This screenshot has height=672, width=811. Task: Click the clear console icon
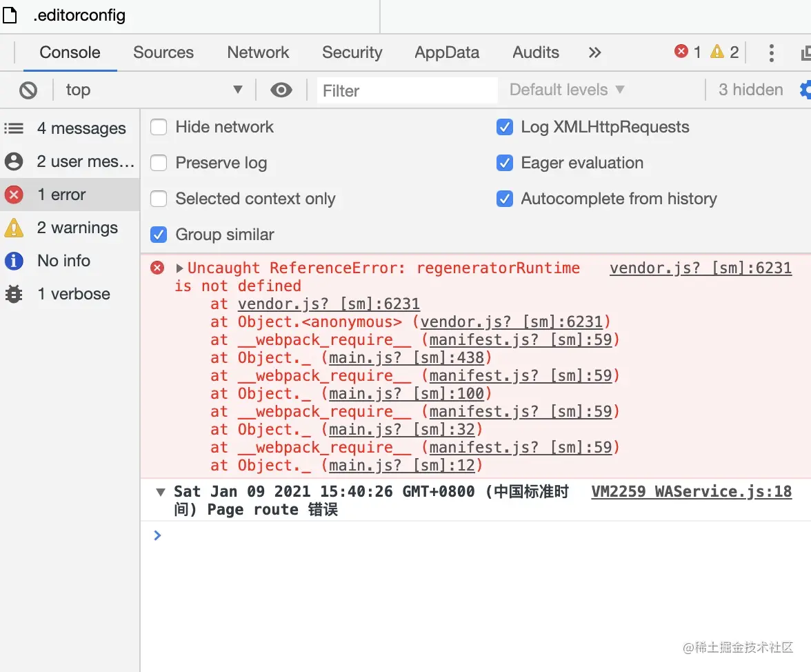click(x=28, y=90)
